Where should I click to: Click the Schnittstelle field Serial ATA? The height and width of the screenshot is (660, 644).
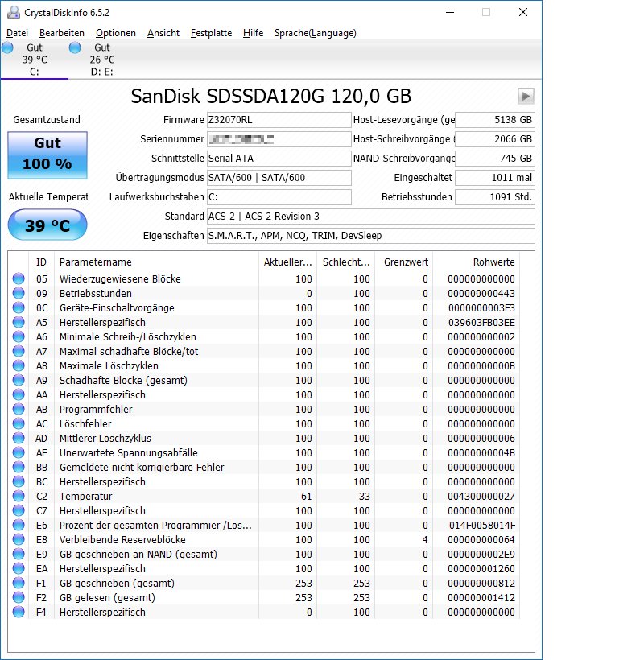pyautogui.click(x=279, y=159)
